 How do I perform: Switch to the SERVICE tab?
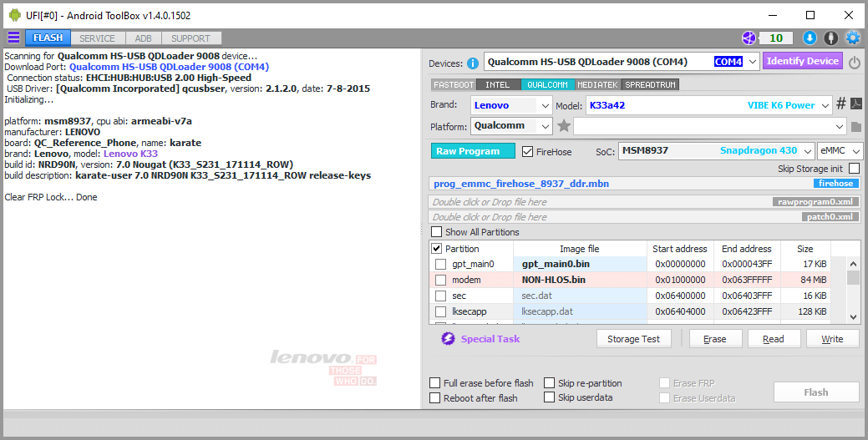point(97,38)
